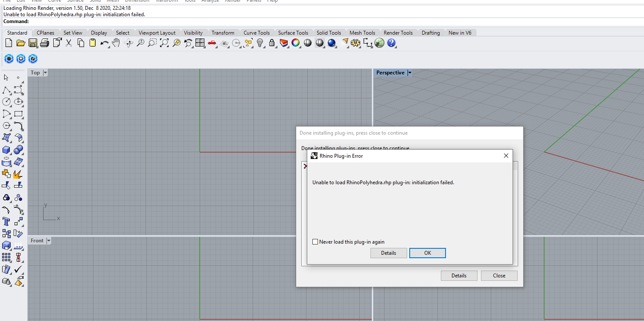Click the Front viewport title label

click(37, 241)
